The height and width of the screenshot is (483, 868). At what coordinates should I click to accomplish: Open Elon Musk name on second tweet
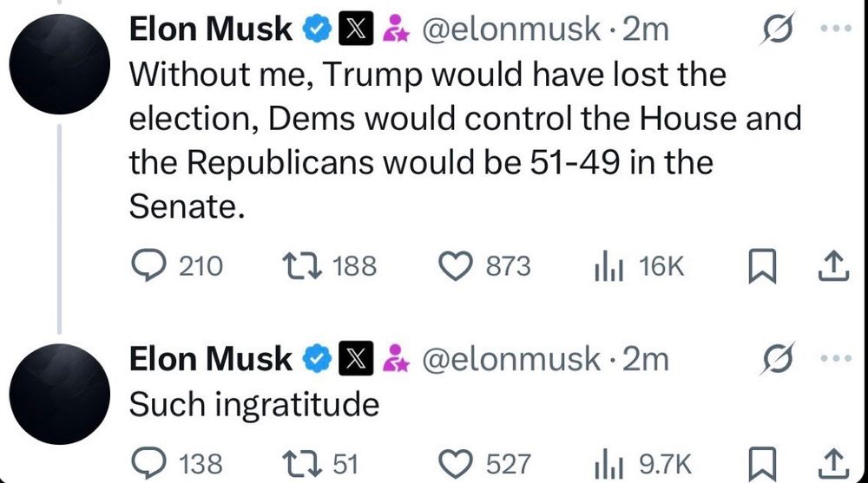pos(210,358)
